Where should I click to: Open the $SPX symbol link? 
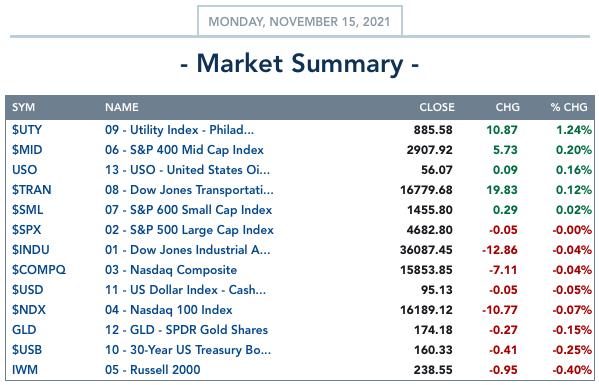26,230
